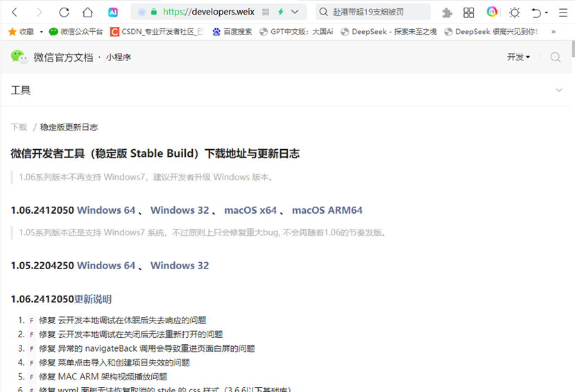This screenshot has height=392, width=575.
Task: Open the 百度搜索 bookmark
Action: click(x=232, y=32)
